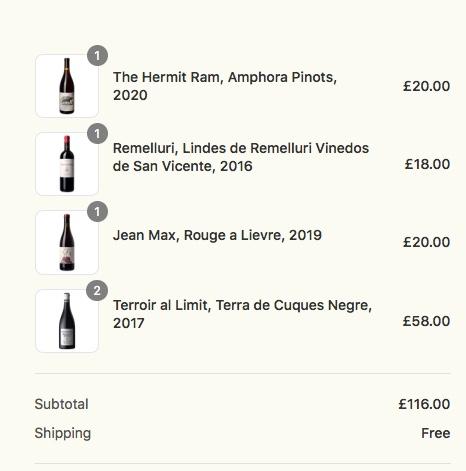Click the £20.00 price of Jean Max
This screenshot has width=466, height=471.
coord(426,242)
